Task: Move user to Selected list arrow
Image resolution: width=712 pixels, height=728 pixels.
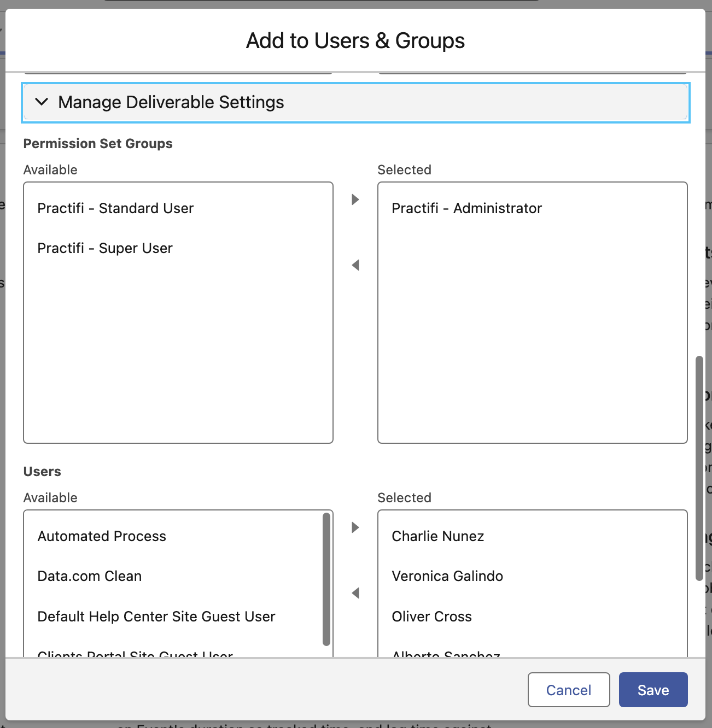Action: click(355, 527)
